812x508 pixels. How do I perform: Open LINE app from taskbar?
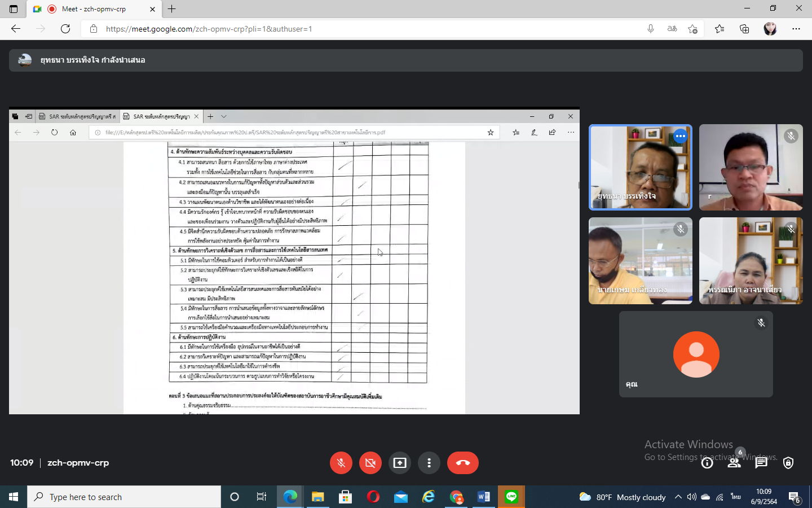[x=511, y=497]
